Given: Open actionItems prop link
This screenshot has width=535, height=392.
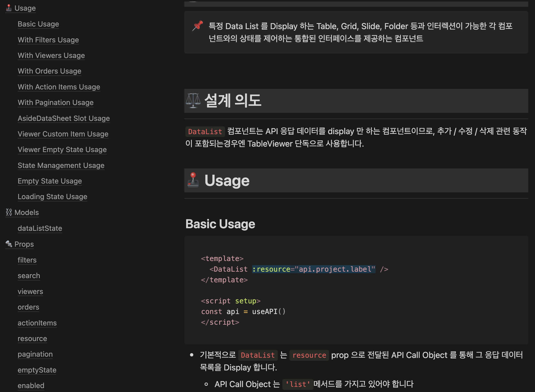Looking at the screenshot, I should tap(37, 323).
